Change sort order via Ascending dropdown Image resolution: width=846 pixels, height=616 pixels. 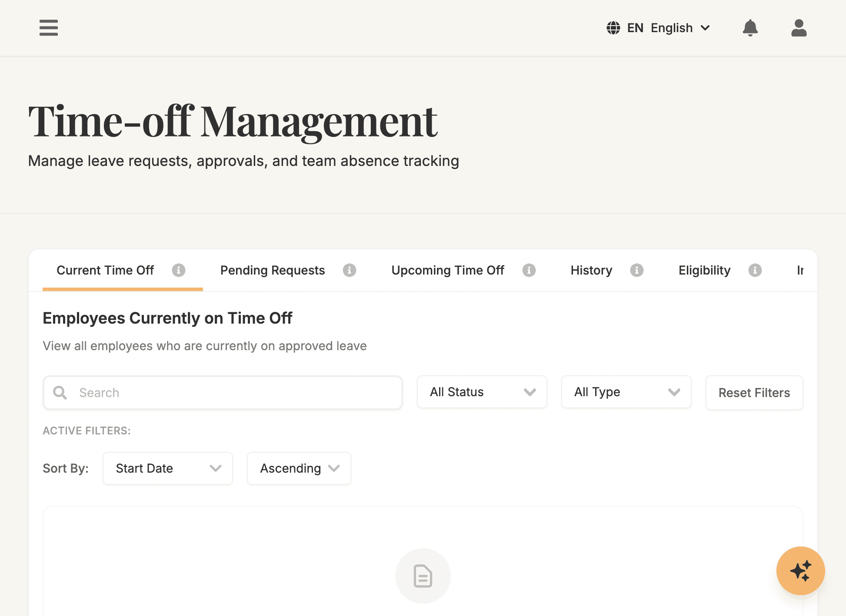pos(299,468)
